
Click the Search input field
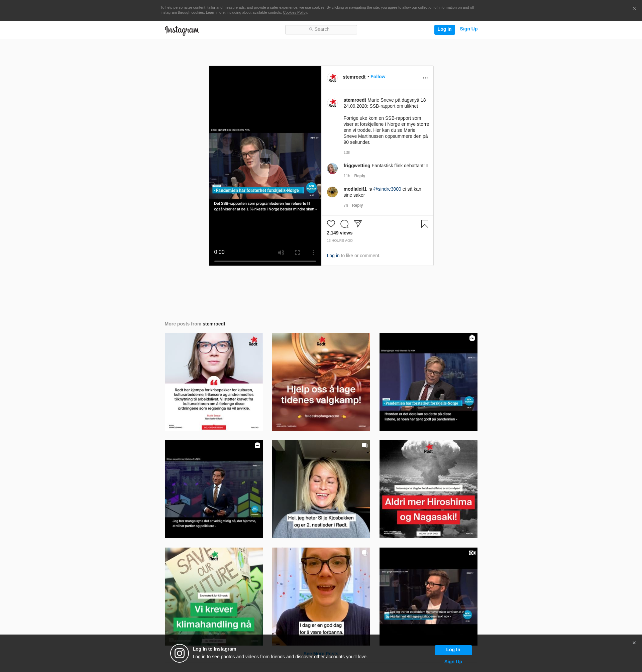(321, 30)
